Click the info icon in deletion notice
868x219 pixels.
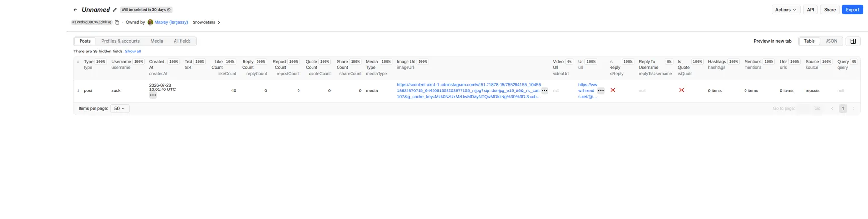tap(169, 10)
